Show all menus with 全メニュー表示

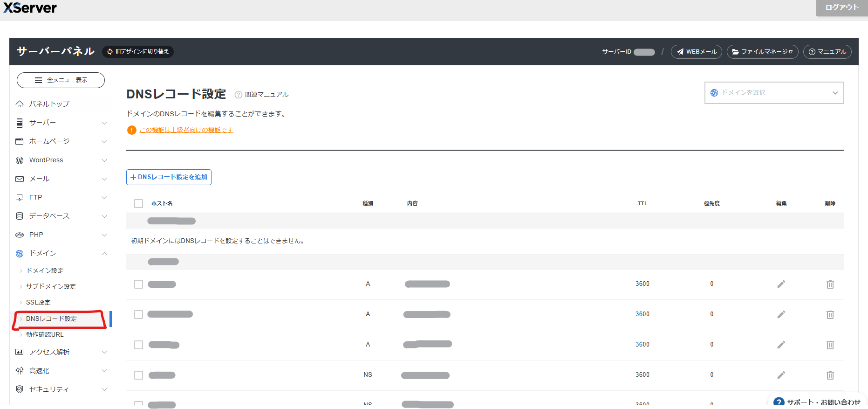(x=61, y=80)
